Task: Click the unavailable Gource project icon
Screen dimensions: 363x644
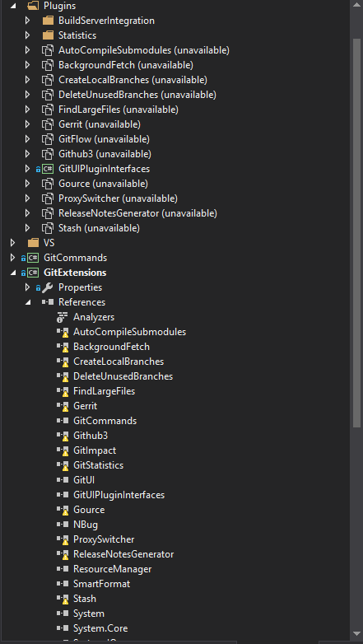Action: (48, 184)
